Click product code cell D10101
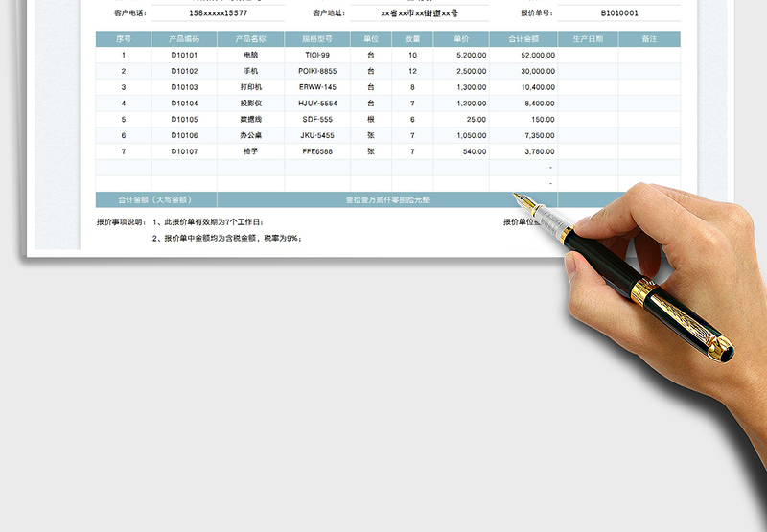This screenshot has height=532, width=767. coord(184,56)
